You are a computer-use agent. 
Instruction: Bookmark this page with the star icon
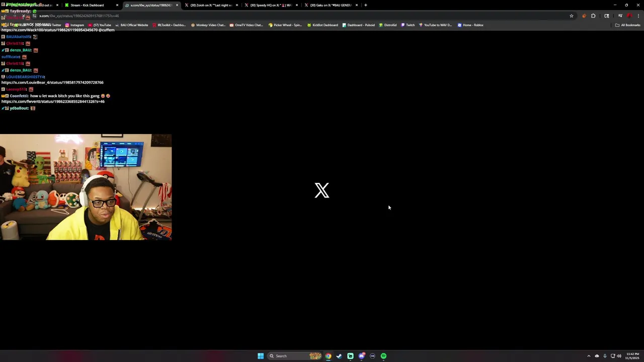572,16
